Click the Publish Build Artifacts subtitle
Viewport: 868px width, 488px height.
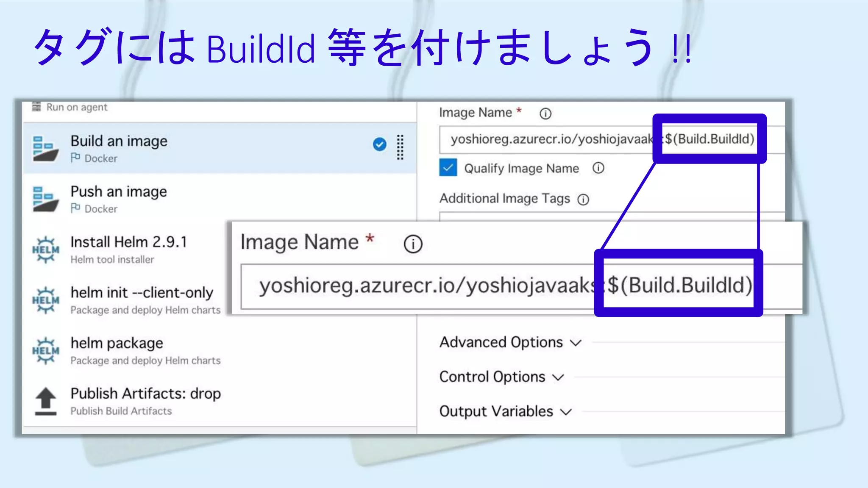coord(121,411)
